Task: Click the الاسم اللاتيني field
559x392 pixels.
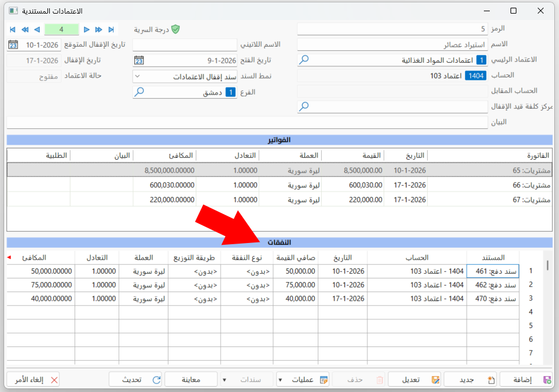Action: click(x=185, y=44)
